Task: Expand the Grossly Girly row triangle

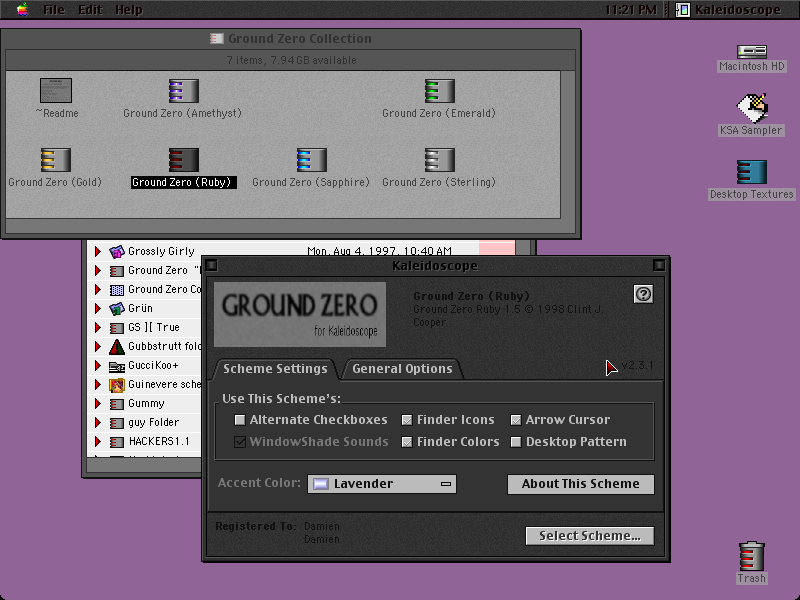Action: click(x=97, y=251)
